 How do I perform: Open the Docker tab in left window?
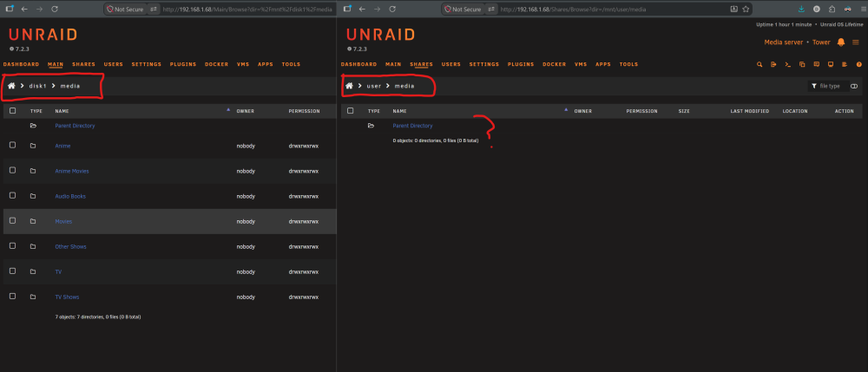[216, 65]
